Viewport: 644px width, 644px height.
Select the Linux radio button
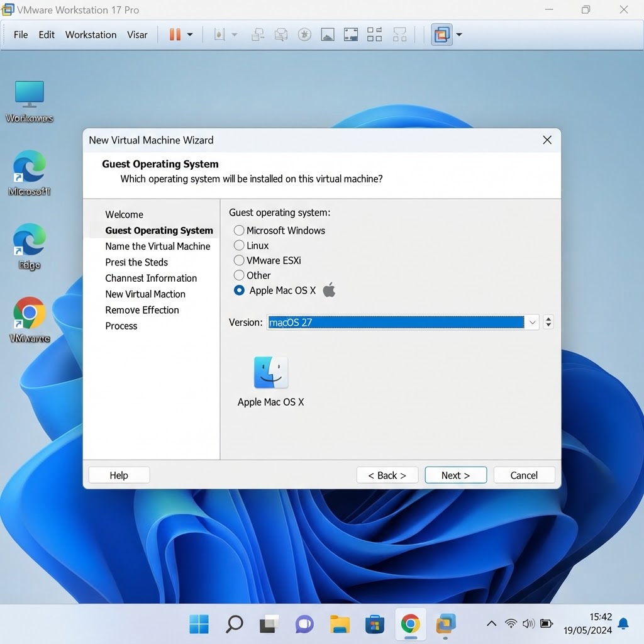(x=238, y=246)
